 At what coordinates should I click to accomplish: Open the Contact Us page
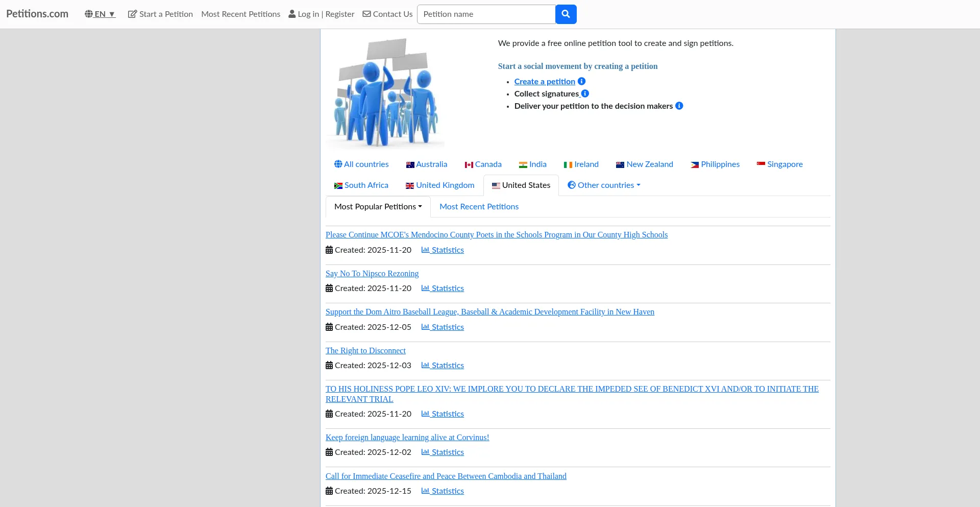coord(387,14)
